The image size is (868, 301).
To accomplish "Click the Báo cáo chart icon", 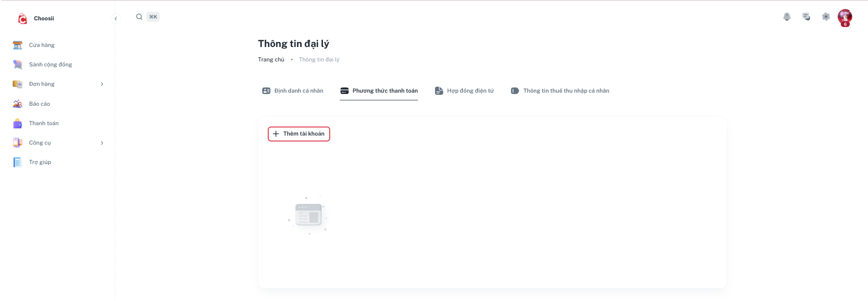I will (x=18, y=104).
